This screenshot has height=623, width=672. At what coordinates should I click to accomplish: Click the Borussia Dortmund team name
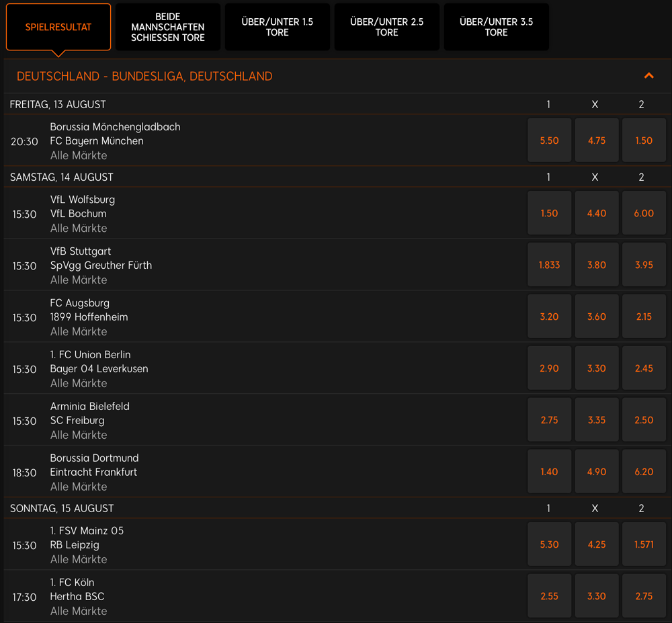pyautogui.click(x=94, y=458)
